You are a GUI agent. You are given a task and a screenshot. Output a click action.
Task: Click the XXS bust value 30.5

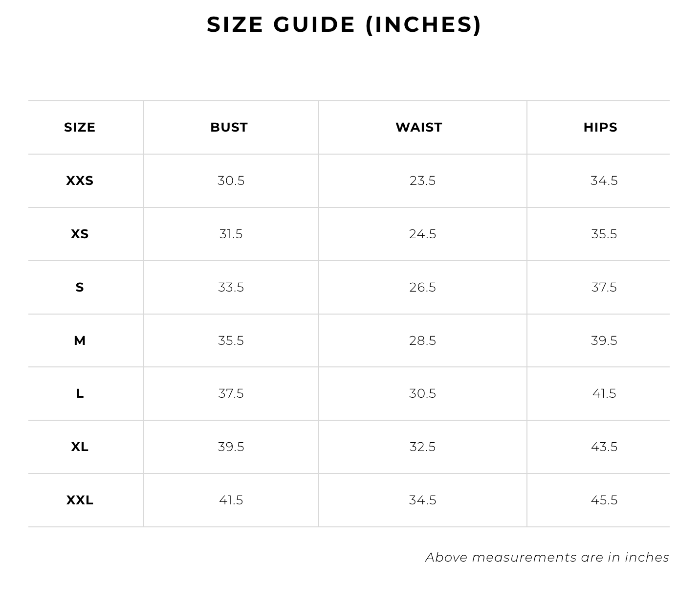231,181
